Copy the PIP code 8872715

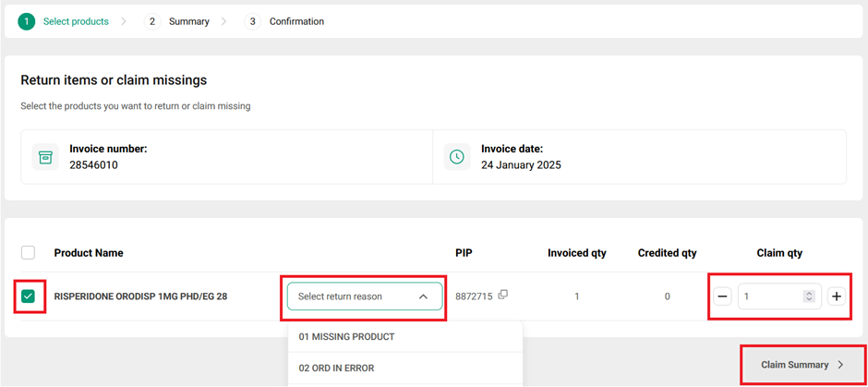tap(503, 296)
